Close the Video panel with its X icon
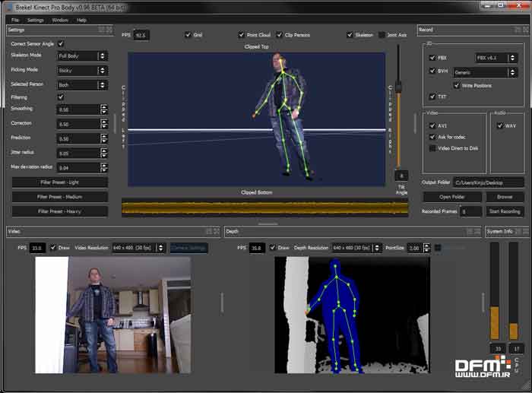Image resolution: width=532 pixels, height=393 pixels. (x=217, y=231)
